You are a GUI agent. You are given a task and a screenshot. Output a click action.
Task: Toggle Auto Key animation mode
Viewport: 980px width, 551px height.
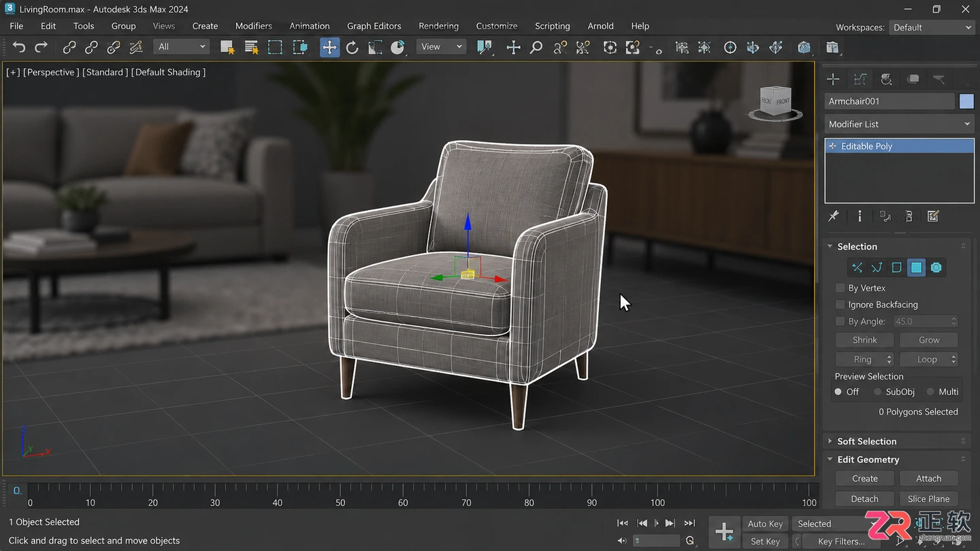point(765,524)
